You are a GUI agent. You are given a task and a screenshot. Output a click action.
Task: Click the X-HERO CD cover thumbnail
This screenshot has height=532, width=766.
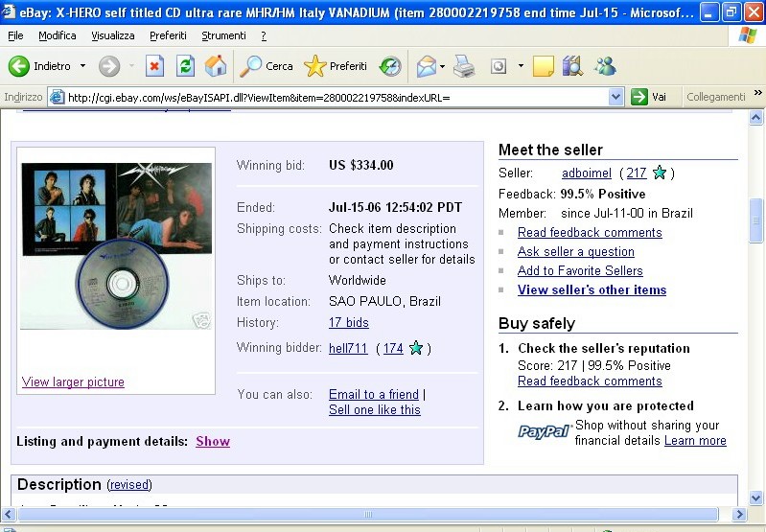(116, 246)
